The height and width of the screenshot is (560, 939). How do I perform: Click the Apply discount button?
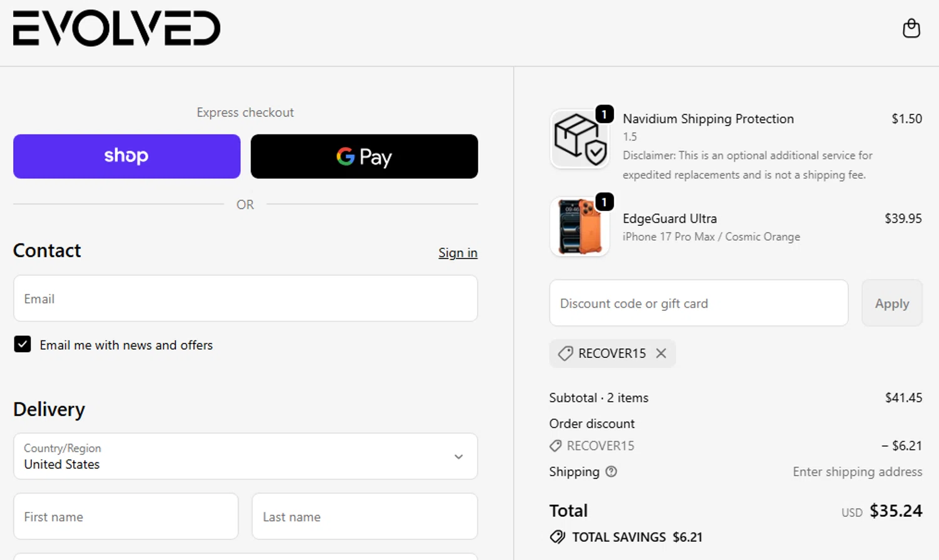(x=892, y=303)
